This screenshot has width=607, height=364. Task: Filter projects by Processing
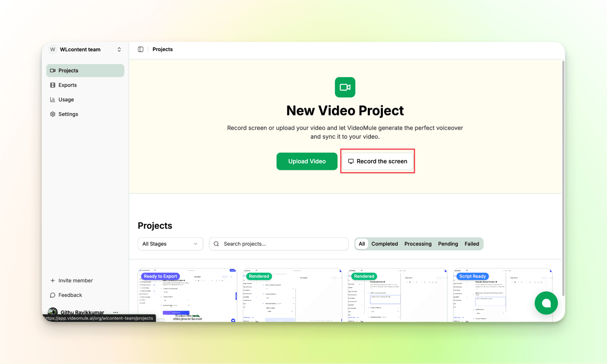418,244
